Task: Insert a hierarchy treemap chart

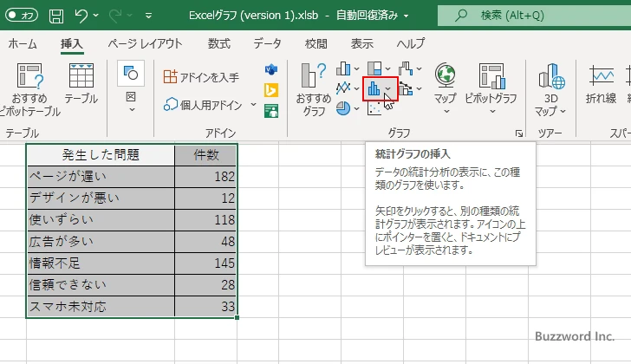Action: (374, 68)
